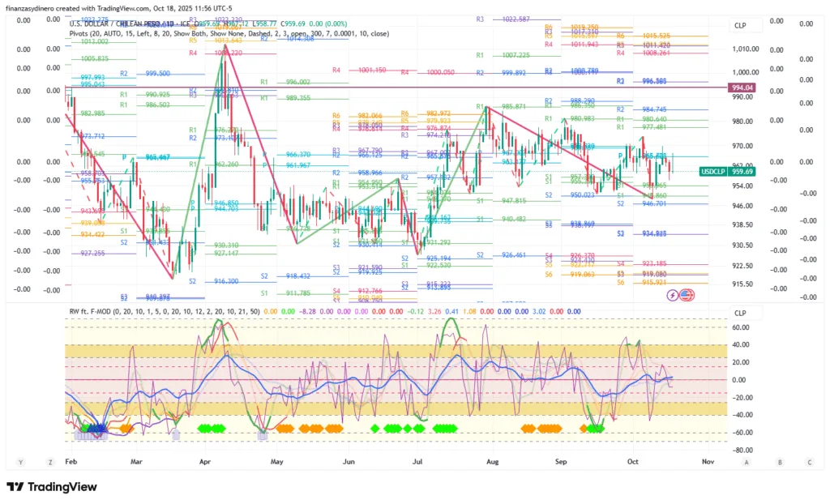Viewport: 830px width, 504px height.
Task: Click the Y scale marker on bottom axis
Action: click(20, 461)
